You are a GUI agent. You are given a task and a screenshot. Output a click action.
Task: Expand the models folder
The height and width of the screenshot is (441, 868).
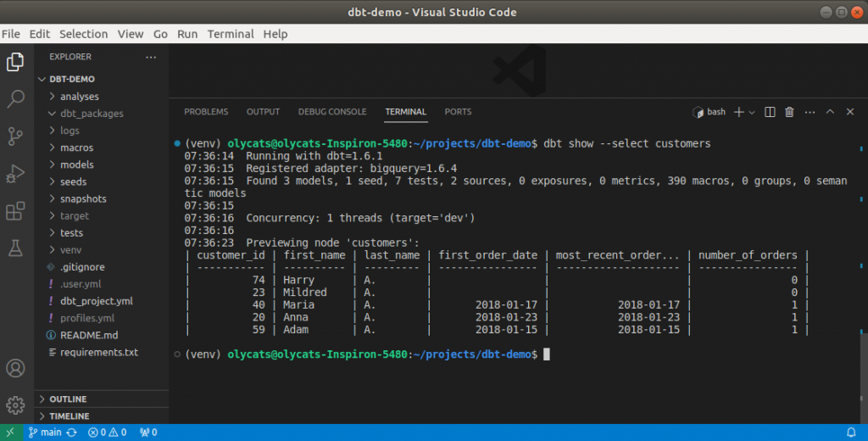pos(102,165)
